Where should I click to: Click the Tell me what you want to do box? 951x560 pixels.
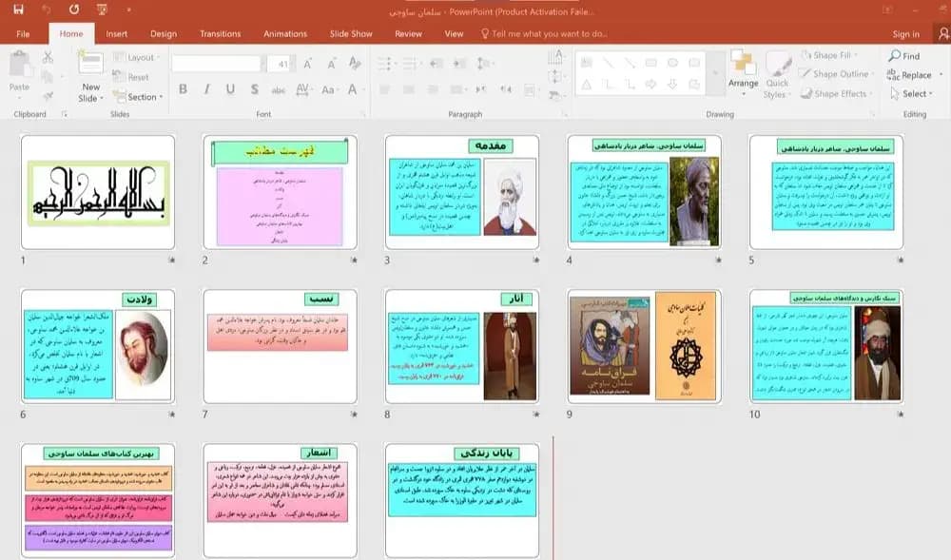pos(544,34)
